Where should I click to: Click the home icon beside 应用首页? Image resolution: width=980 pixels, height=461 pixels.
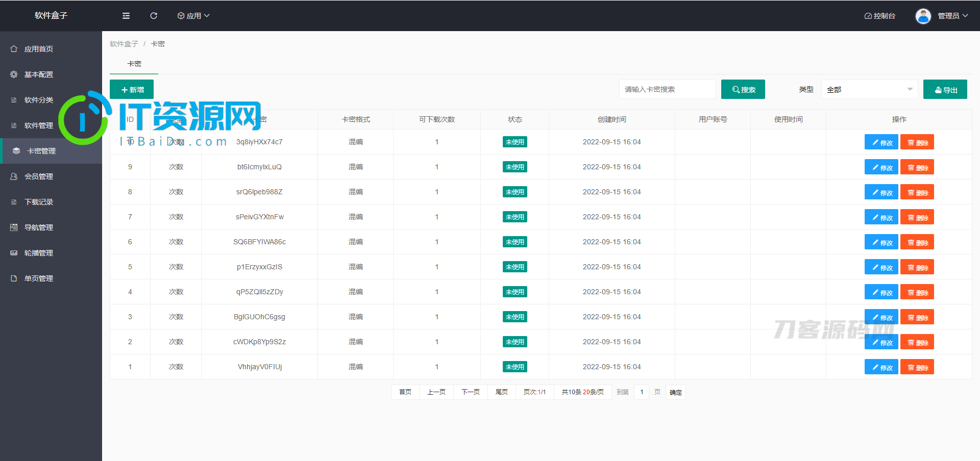pos(14,49)
